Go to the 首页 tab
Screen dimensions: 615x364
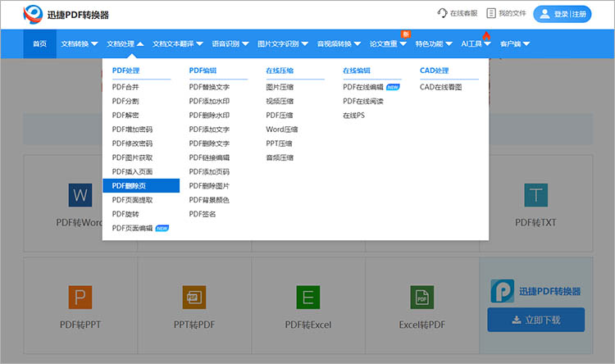pyautogui.click(x=39, y=44)
